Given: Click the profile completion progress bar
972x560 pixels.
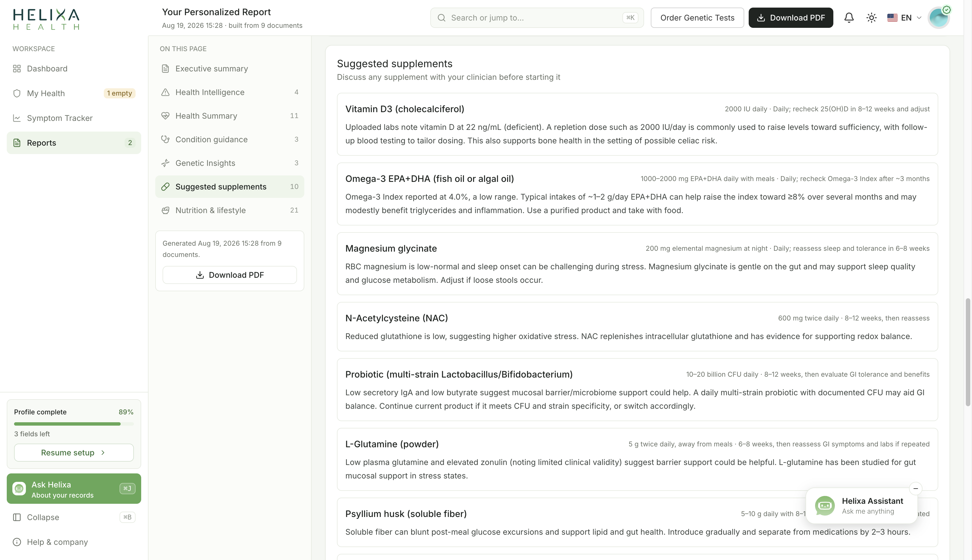Looking at the screenshot, I should point(74,424).
